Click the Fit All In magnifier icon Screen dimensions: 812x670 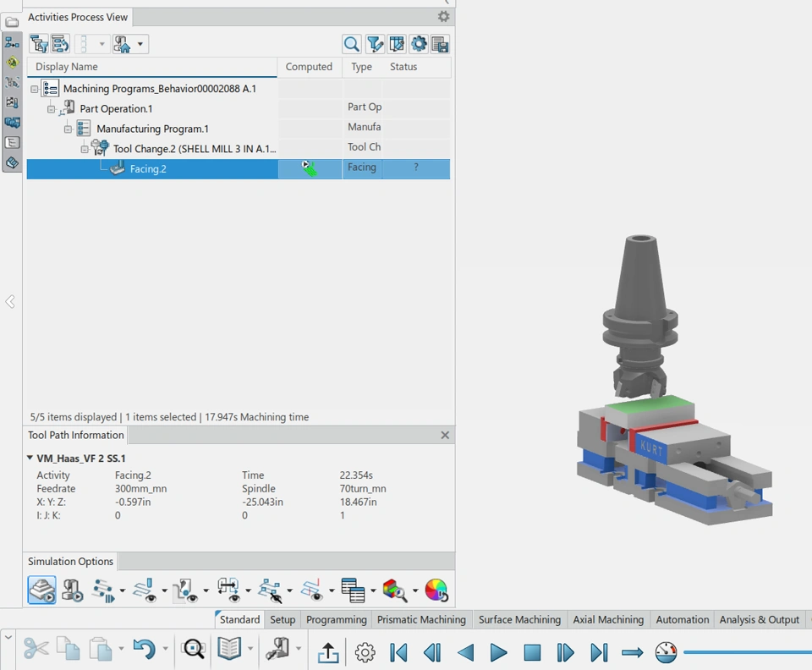[x=194, y=648]
